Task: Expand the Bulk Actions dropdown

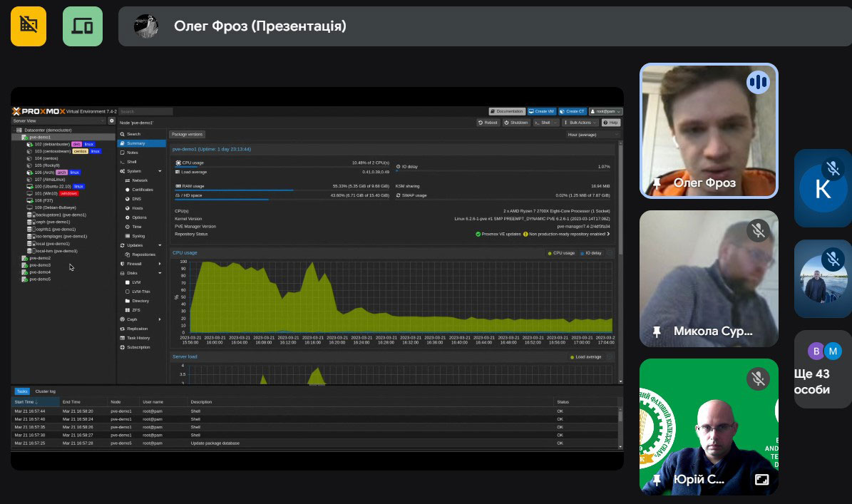Action: (580, 123)
